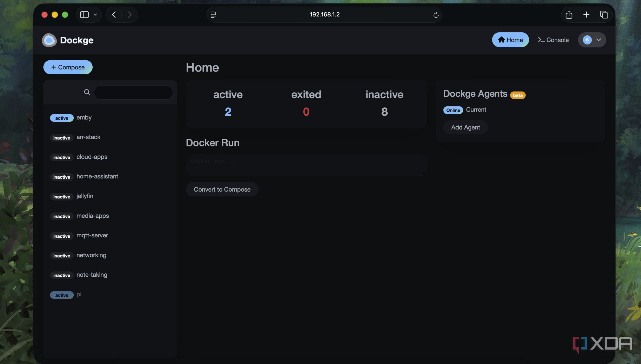Image resolution: width=641 pixels, height=364 pixels.
Task: Select the networking stack
Action: point(110,255)
